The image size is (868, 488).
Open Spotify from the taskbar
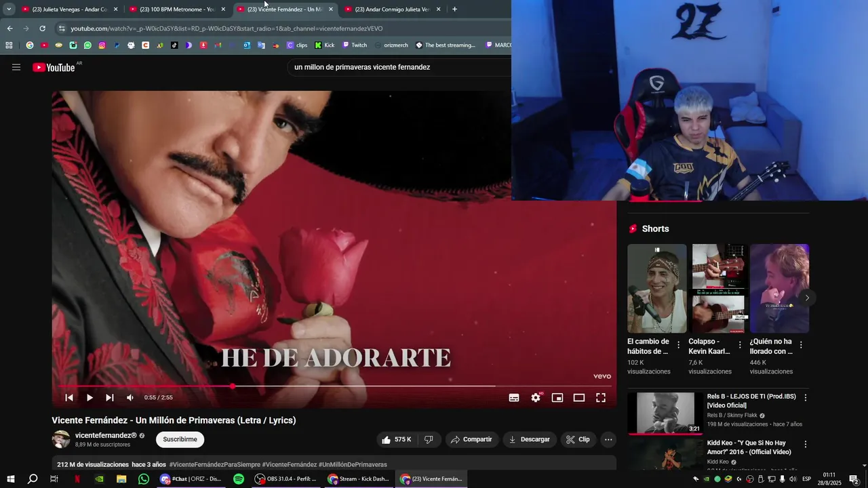click(239, 479)
